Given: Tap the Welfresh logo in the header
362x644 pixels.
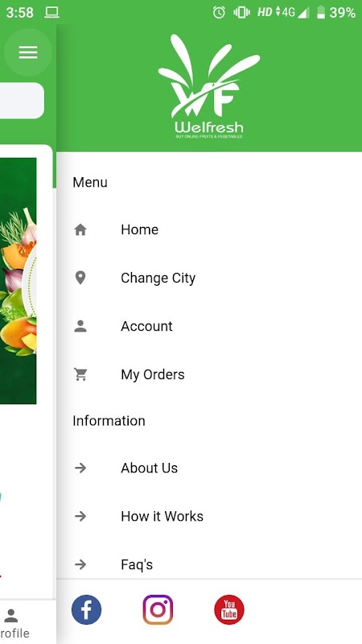Looking at the screenshot, I should tap(209, 87).
